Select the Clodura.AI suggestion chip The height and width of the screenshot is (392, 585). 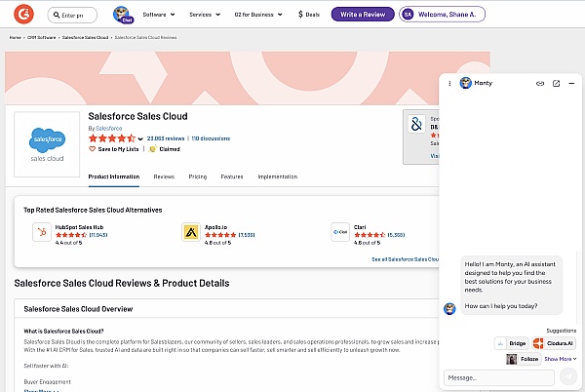click(554, 343)
